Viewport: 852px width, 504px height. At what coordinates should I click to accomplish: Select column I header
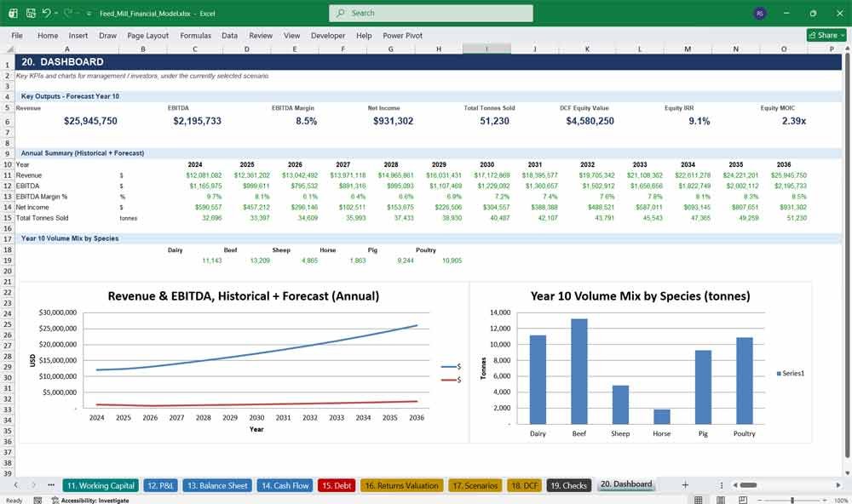pos(486,49)
